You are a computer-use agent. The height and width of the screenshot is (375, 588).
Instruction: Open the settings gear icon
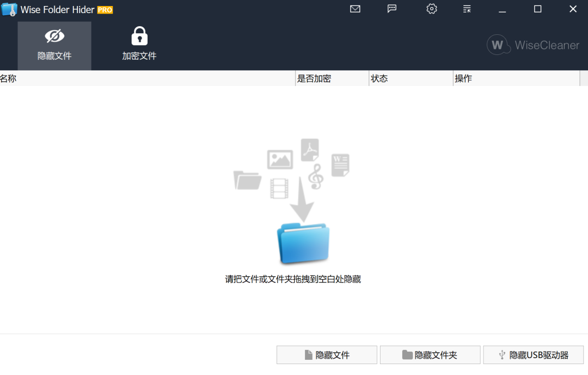click(431, 9)
